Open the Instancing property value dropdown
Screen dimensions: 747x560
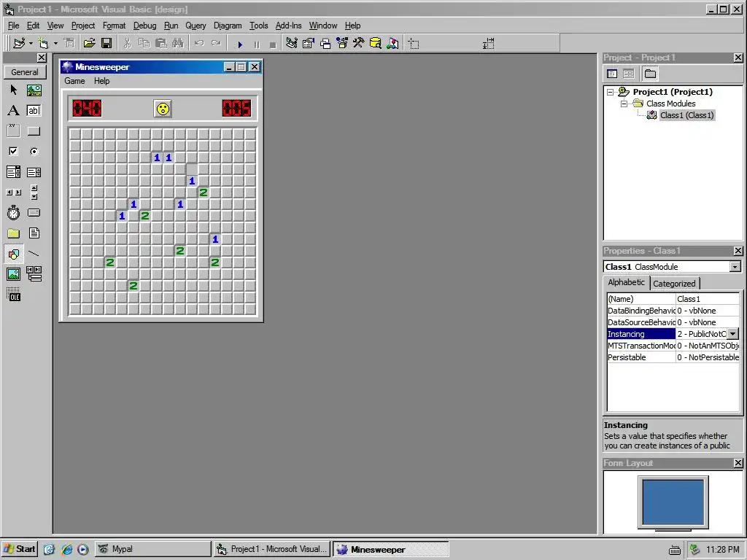[x=733, y=334]
